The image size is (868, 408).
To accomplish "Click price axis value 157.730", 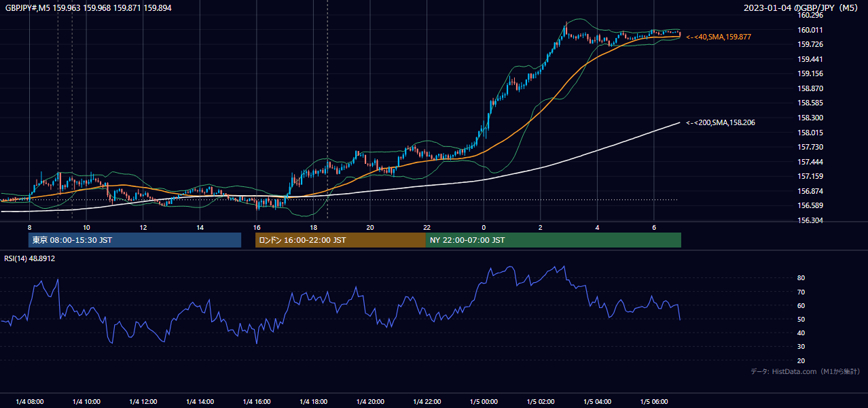I will [x=811, y=147].
